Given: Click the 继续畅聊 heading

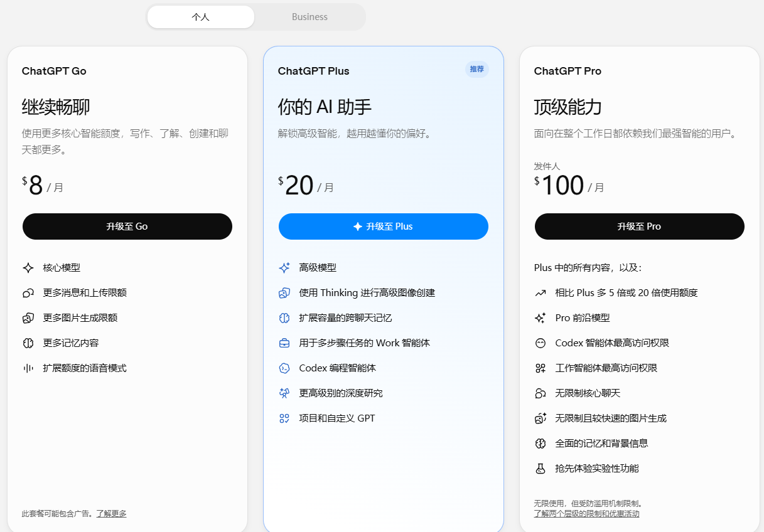Looking at the screenshot, I should click(56, 107).
